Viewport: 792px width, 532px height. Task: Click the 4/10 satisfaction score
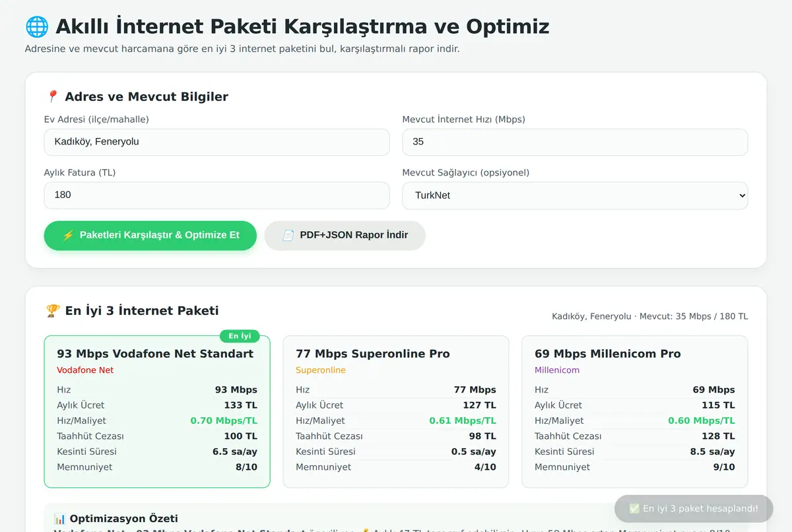coord(485,467)
